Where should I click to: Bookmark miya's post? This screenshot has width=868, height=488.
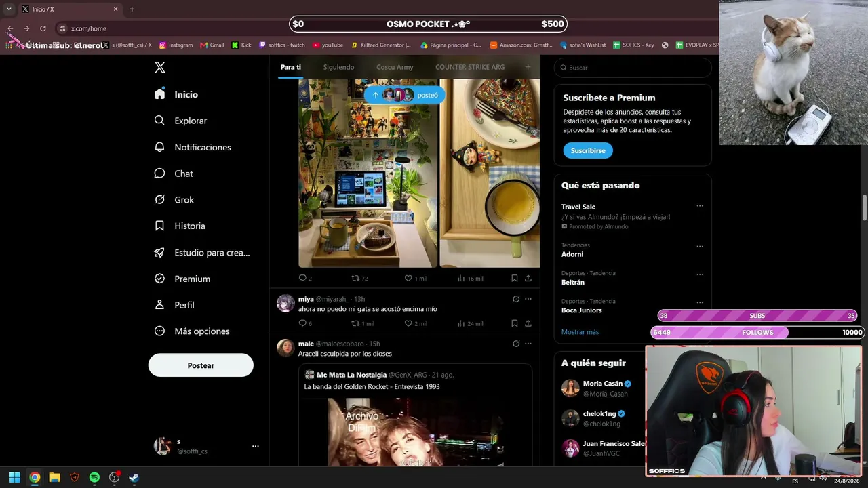tap(515, 323)
